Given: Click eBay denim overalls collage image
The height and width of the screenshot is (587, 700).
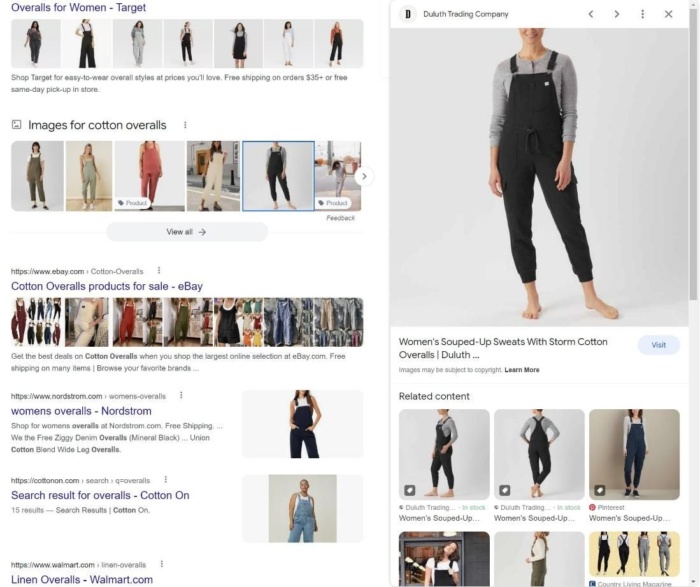Looking at the screenshot, I should [x=288, y=322].
